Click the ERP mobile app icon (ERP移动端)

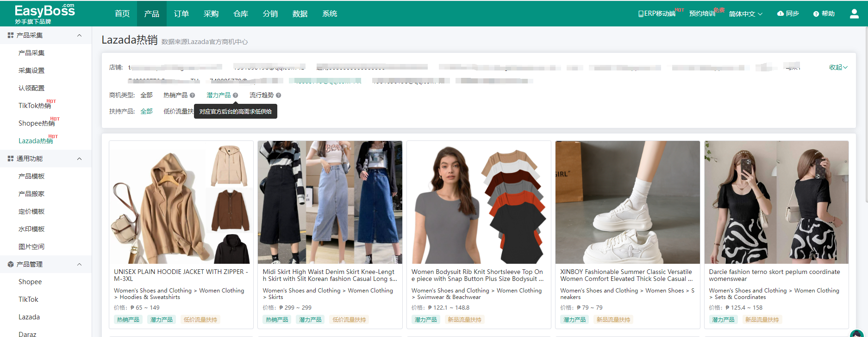coord(641,14)
